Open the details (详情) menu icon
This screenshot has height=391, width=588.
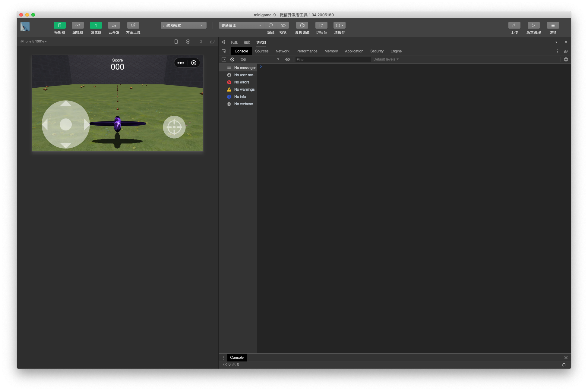pos(553,26)
